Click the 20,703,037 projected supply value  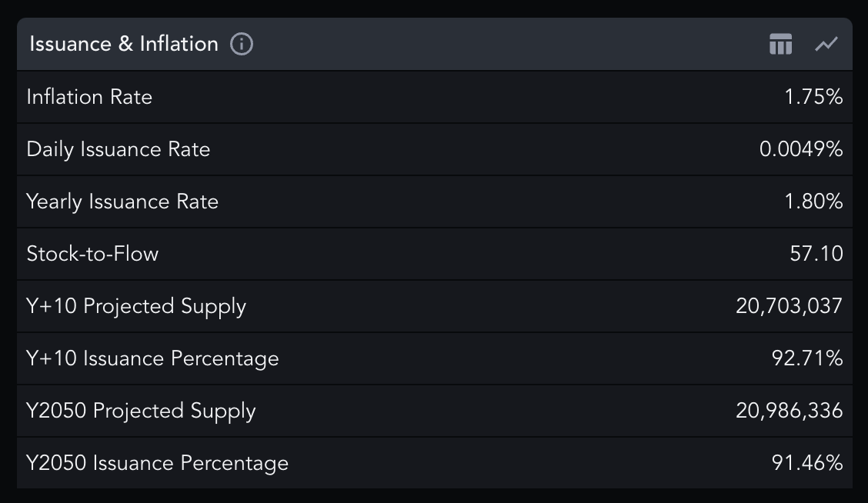(790, 306)
